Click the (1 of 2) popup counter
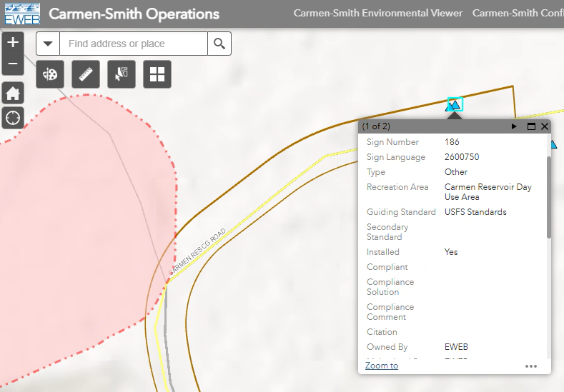This screenshot has height=392, width=564. (376, 126)
